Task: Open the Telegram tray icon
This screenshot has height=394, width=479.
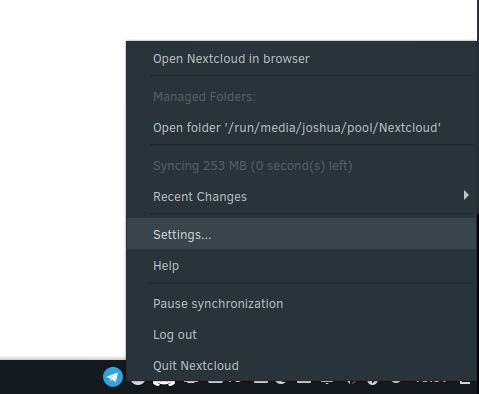Action: [113, 377]
